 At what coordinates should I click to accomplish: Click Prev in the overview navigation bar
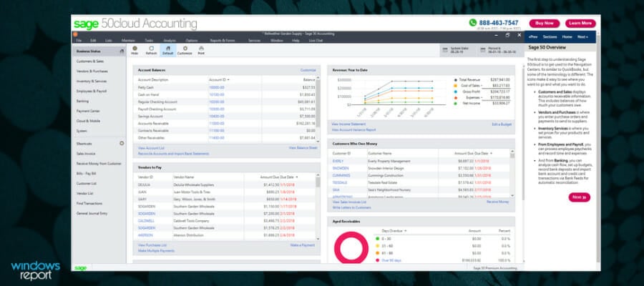tap(533, 36)
